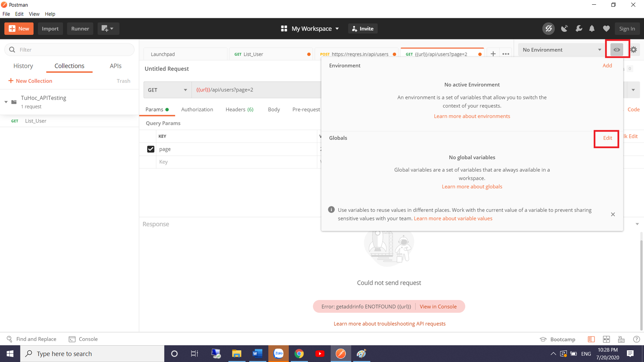Open settings wrench icon in header
Screen dimensions: 644x362
tap(578, 28)
